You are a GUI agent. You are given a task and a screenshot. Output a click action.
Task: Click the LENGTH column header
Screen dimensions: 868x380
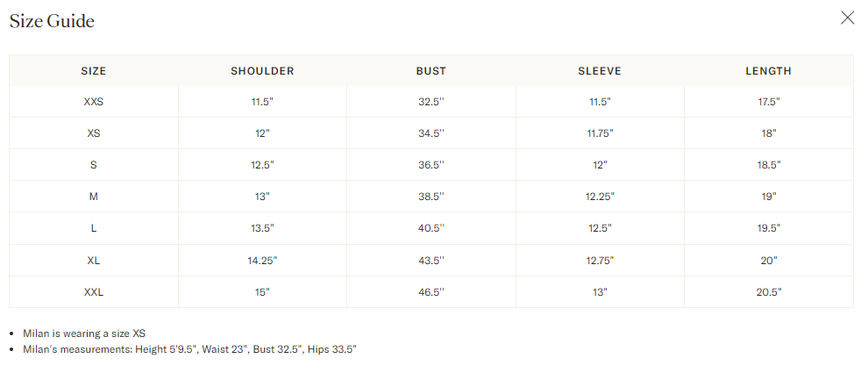(768, 71)
